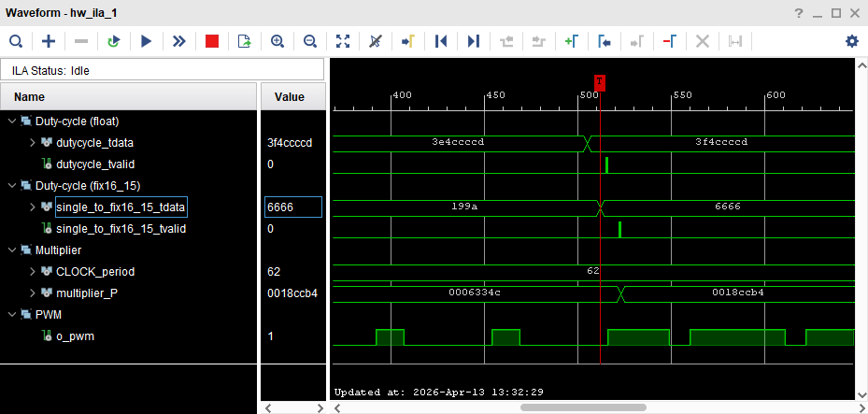This screenshot has height=414, width=868.
Task: Expand the multiplier_P bus
Action: (x=33, y=293)
